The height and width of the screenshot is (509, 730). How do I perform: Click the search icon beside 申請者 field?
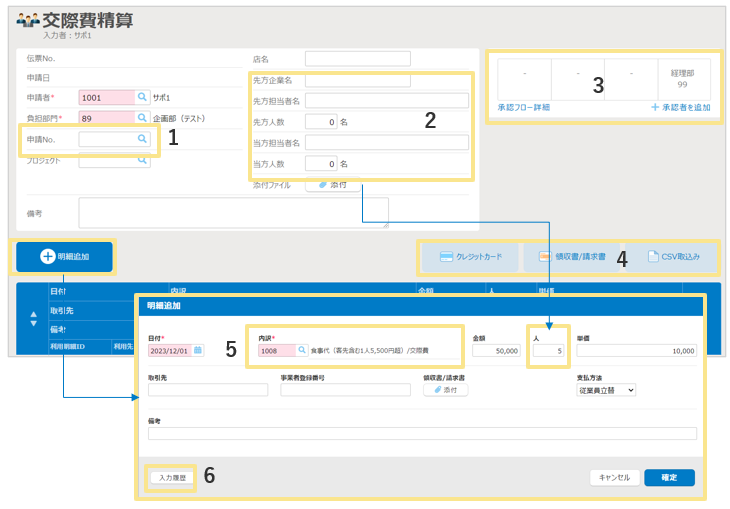[142, 98]
